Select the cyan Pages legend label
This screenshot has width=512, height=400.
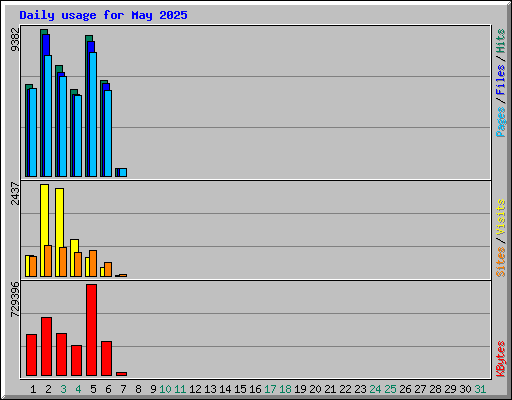[x=500, y=122]
